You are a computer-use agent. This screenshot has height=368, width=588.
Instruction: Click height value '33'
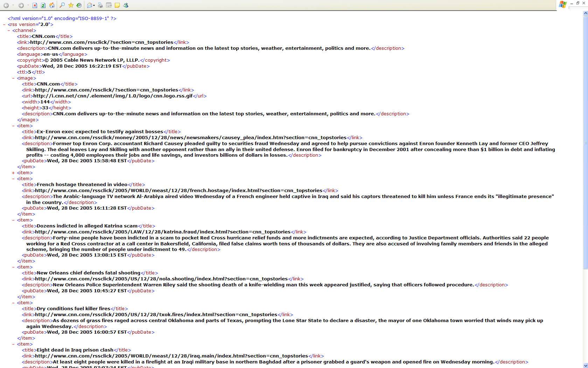point(45,108)
